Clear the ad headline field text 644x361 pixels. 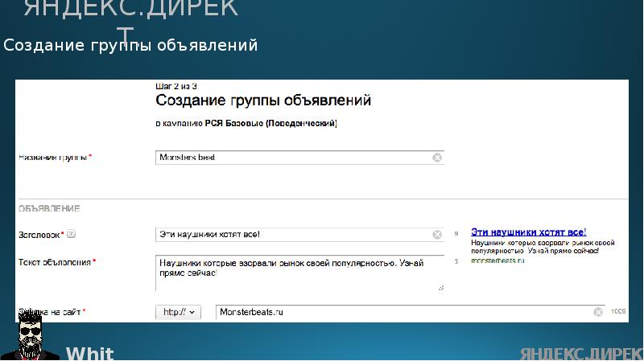tap(437, 235)
